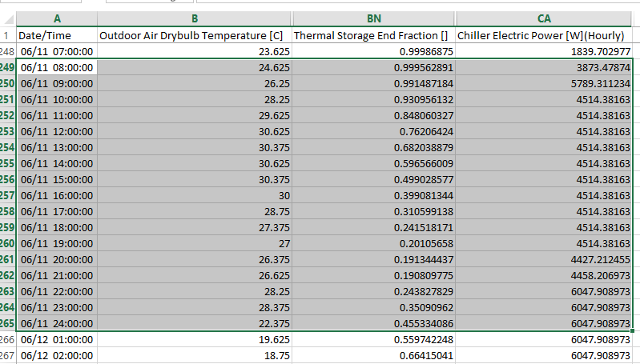Click cell 06/11 20:00:00
The height and width of the screenshot is (364, 640).
coord(57,260)
